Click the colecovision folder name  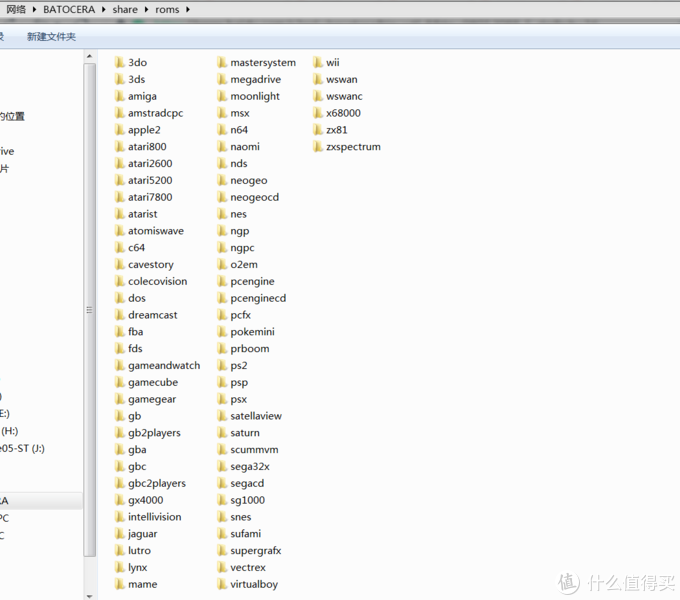coord(157,281)
